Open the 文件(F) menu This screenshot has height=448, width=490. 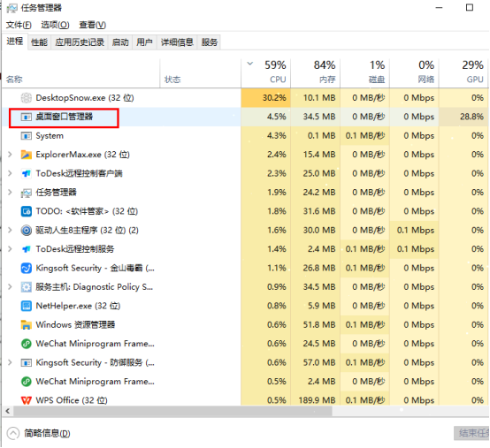(19, 25)
